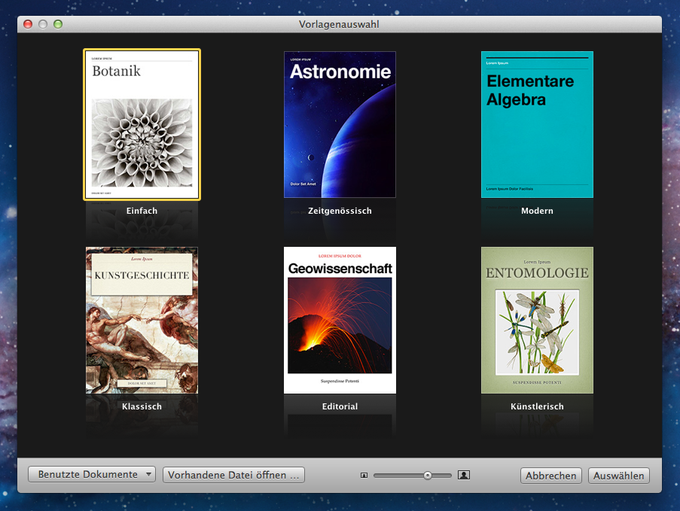Viewport: 680px width, 511px height.
Task: Click the Modern template label
Action: [537, 211]
